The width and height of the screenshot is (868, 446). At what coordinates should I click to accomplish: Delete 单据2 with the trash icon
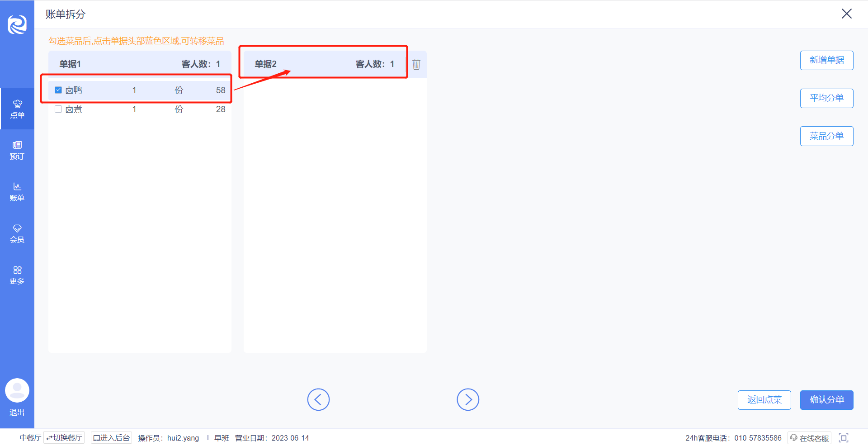(416, 64)
